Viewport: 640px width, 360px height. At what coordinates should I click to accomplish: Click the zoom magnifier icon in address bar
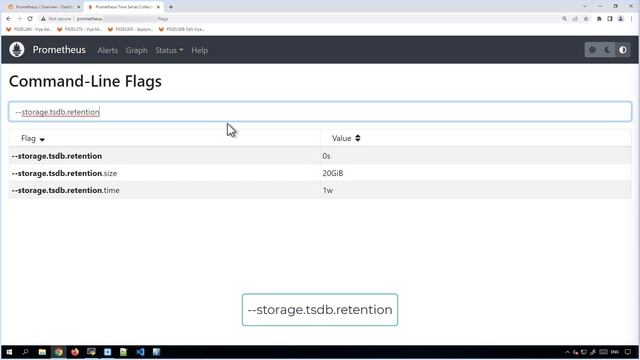pyautogui.click(x=564, y=19)
